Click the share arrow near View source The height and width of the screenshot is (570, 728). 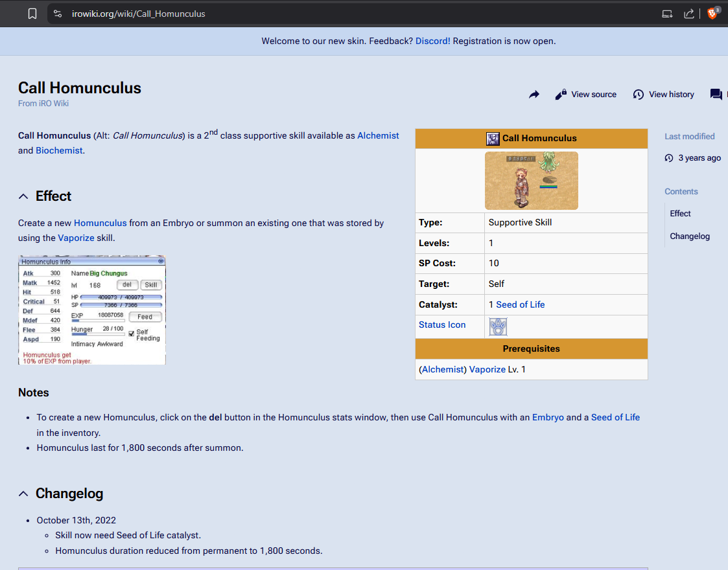(534, 95)
